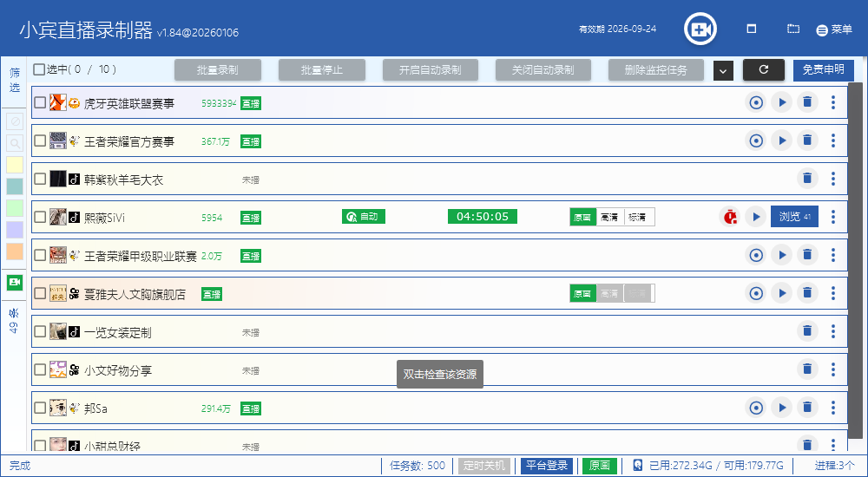Open more options for 王者荣耀甲级职业联赛
Image resolution: width=868 pixels, height=477 pixels.
pyautogui.click(x=833, y=255)
